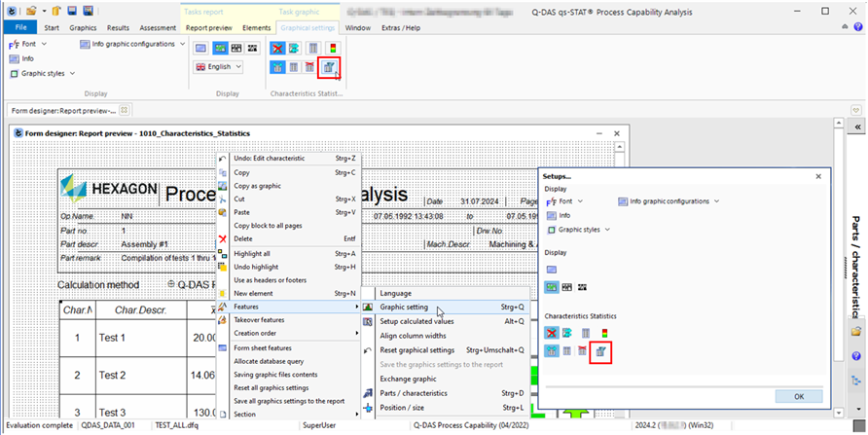Click the folder icon in right sidebar
Viewport: 868px width, 435px height.
pyautogui.click(x=856, y=332)
